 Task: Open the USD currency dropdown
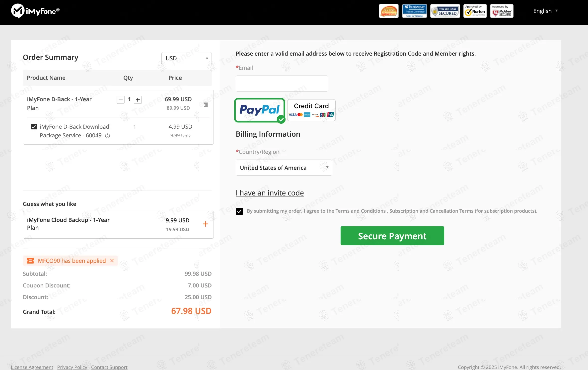(x=186, y=59)
